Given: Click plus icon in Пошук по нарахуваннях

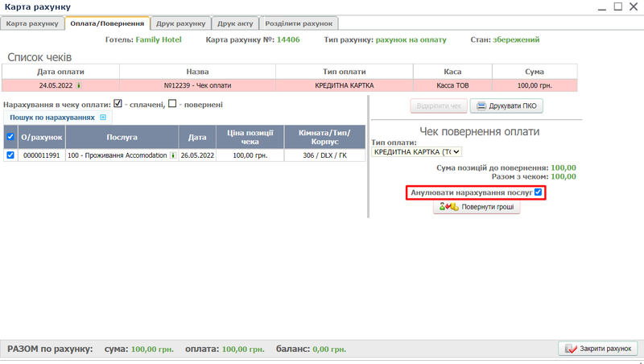Looking at the screenshot, I should (102, 118).
